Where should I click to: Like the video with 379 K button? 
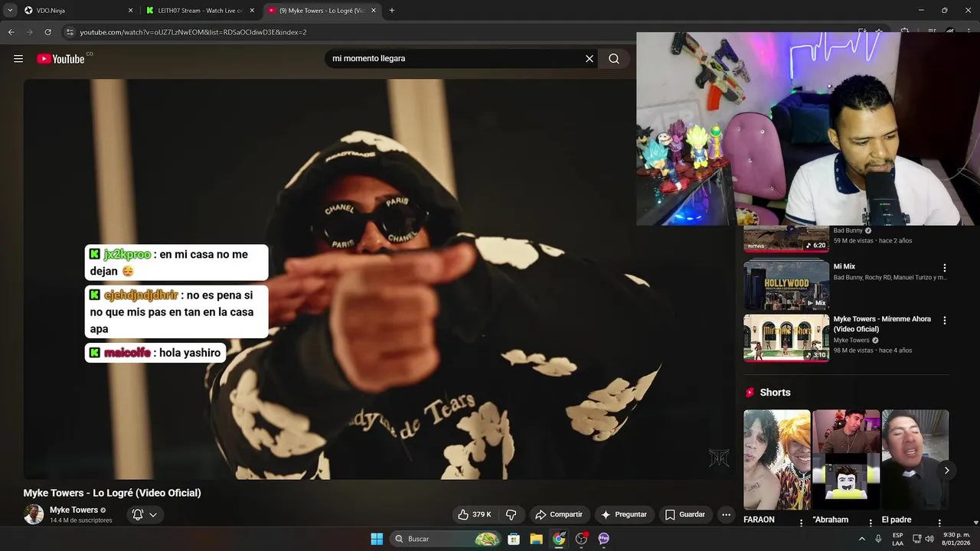475,514
